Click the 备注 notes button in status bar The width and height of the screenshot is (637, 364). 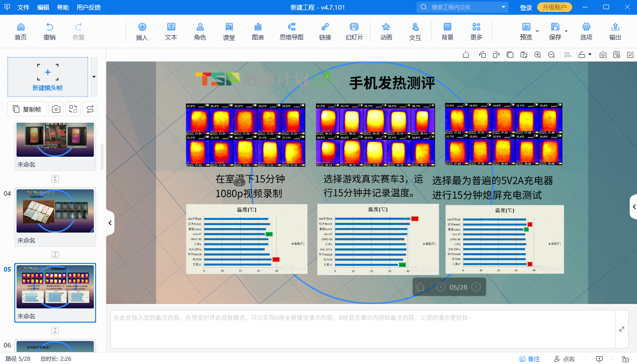tap(529, 359)
